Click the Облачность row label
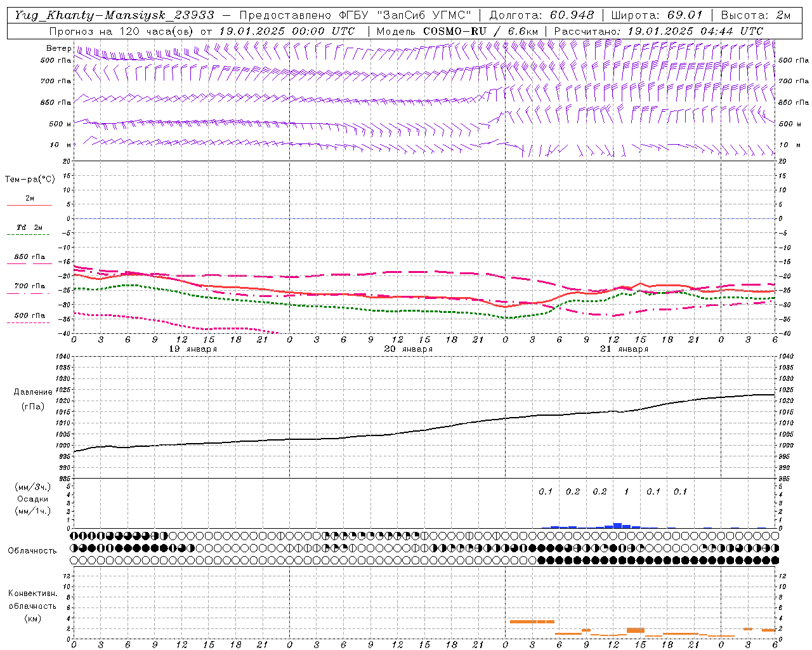This screenshot has height=650, width=812. [32, 551]
